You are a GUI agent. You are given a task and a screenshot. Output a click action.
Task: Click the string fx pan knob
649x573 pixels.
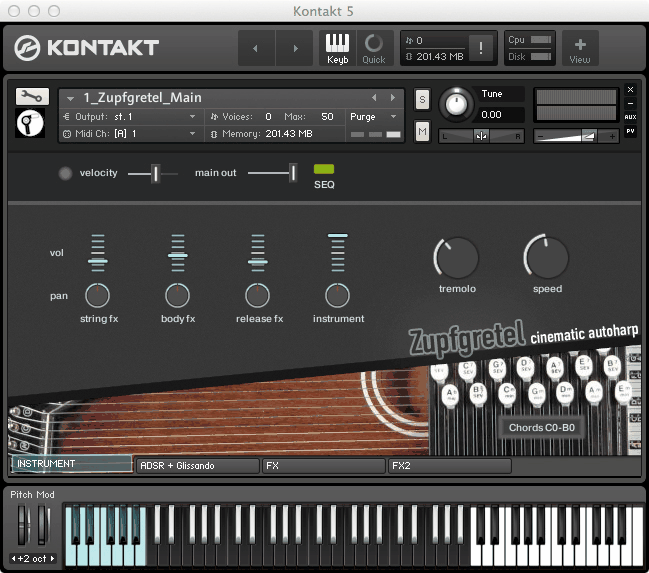[x=97, y=296]
